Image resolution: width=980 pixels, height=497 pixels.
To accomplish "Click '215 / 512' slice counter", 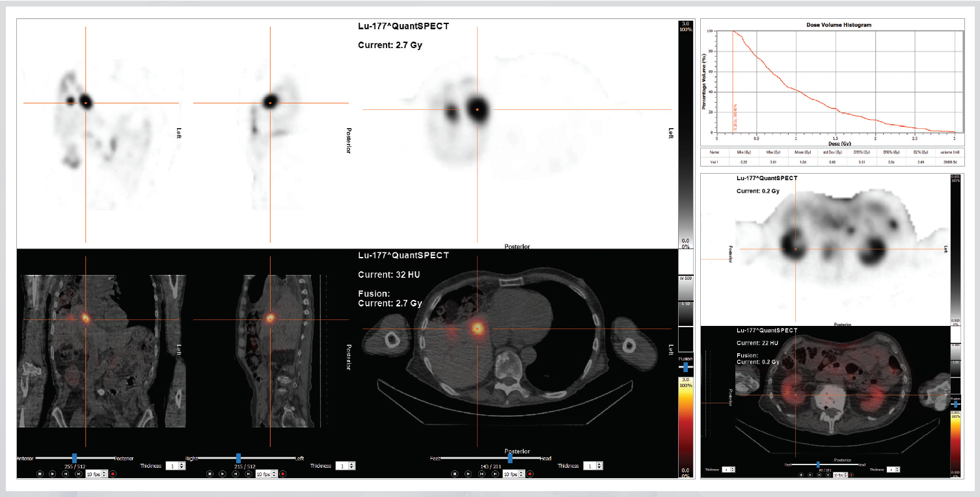I will [245, 466].
